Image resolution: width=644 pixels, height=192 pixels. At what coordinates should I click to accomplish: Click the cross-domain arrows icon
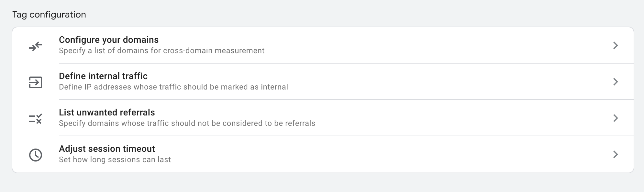[x=36, y=46]
